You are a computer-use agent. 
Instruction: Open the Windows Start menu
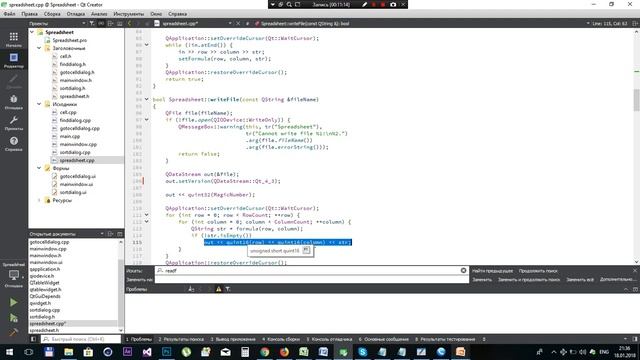pos(9,351)
